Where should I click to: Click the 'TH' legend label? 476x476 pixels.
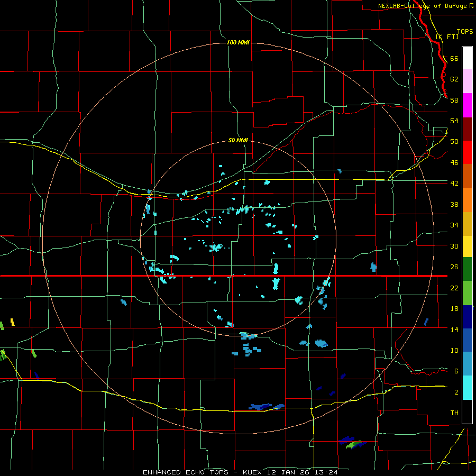coord(454,413)
